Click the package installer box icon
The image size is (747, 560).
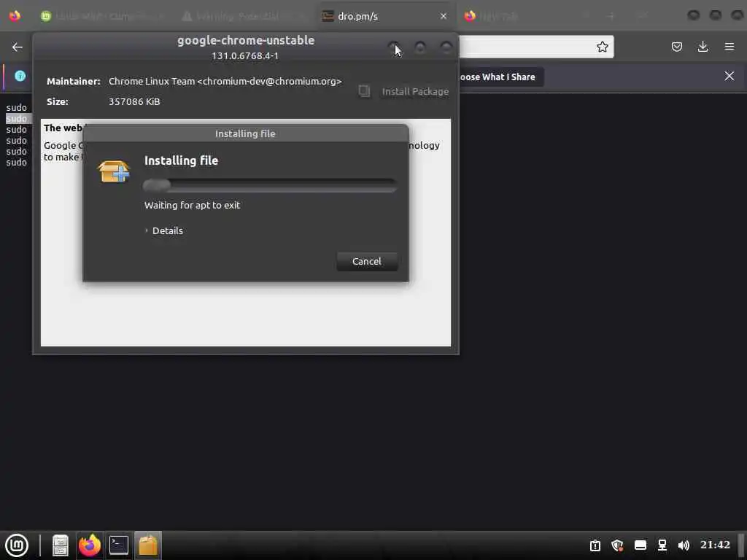click(113, 171)
